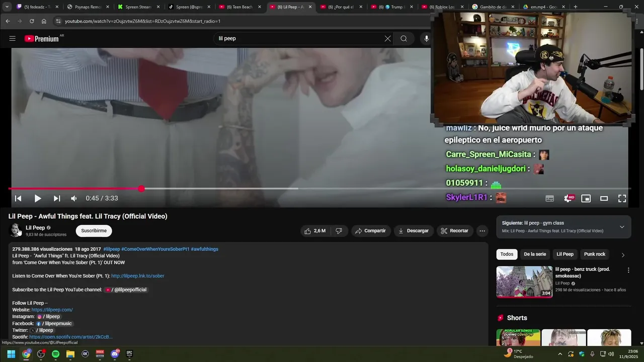Open the Facebook / lilpeepmusic chip
This screenshot has height=362, width=644.
pyautogui.click(x=54, y=324)
